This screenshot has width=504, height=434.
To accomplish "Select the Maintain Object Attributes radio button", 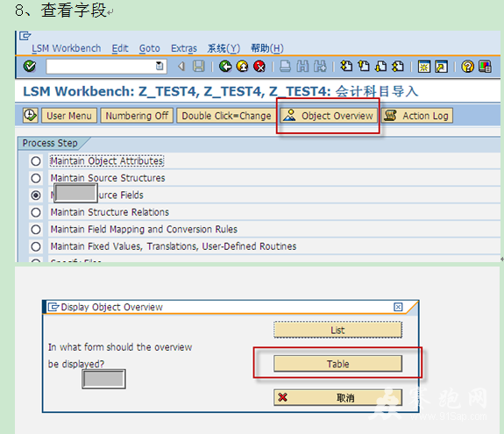I will [x=36, y=161].
